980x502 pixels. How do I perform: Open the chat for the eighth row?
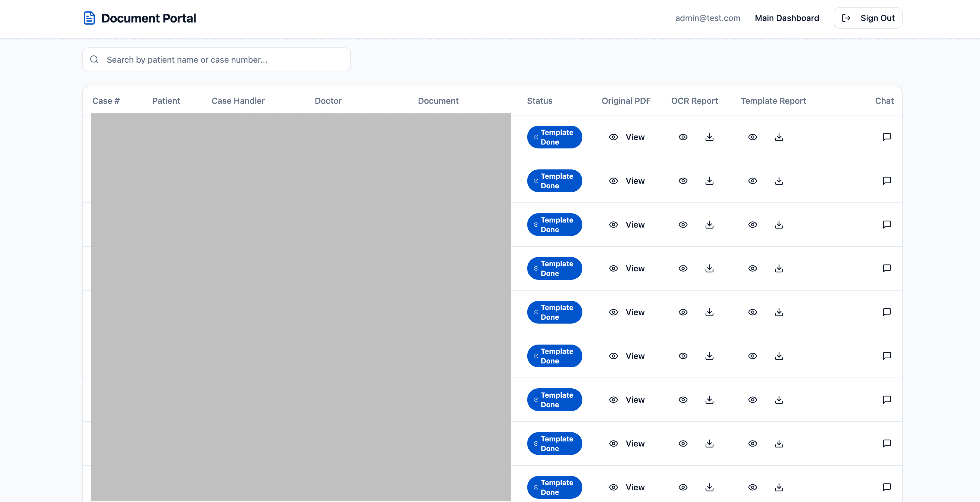(x=887, y=443)
